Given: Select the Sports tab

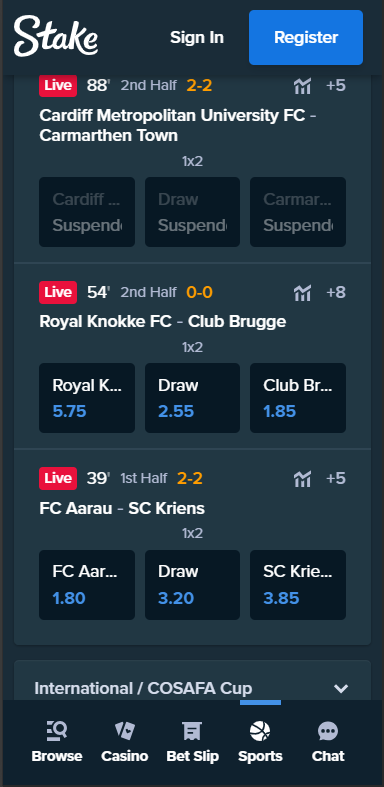Looking at the screenshot, I should [x=260, y=742].
